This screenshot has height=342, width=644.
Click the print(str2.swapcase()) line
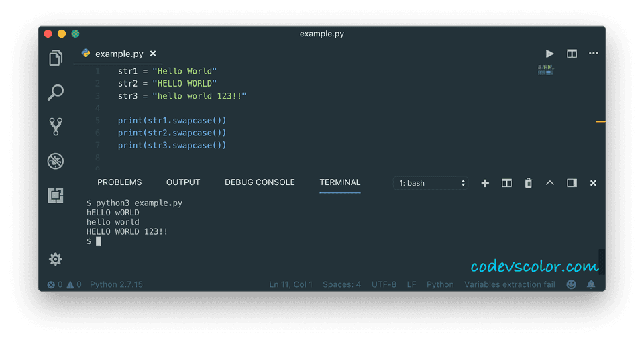pyautogui.click(x=172, y=133)
